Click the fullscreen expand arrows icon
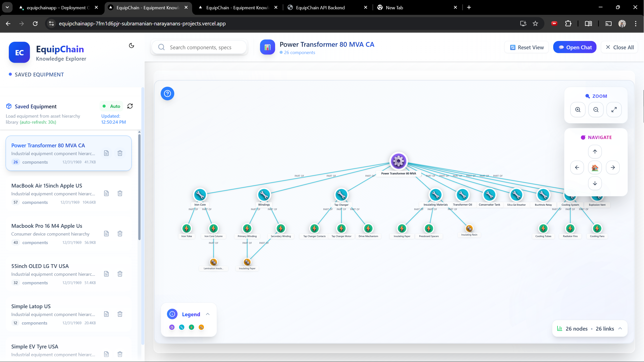The image size is (644, 362). click(x=614, y=110)
